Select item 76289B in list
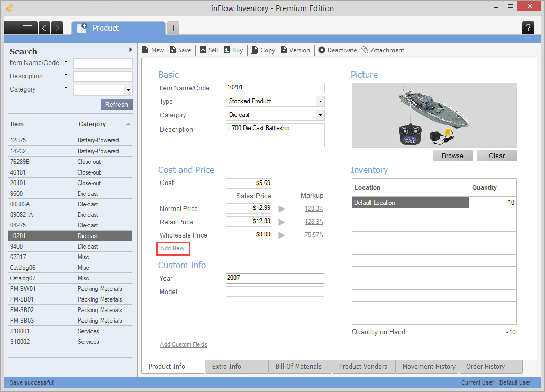This screenshot has width=545, height=392. [70, 162]
